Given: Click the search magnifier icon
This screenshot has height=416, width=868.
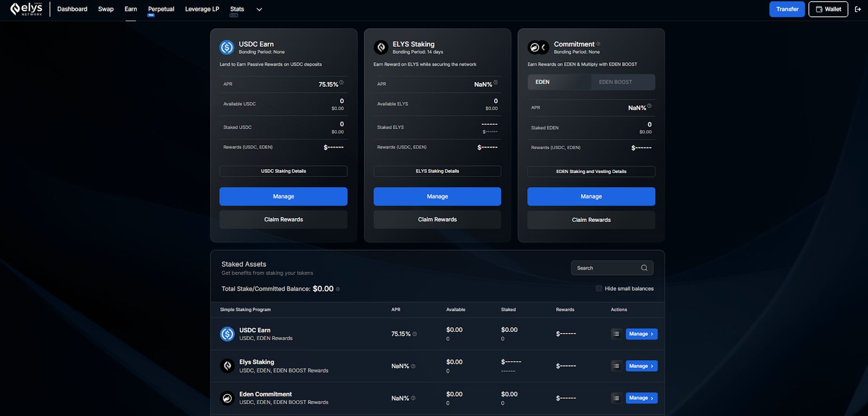Looking at the screenshot, I should [644, 268].
